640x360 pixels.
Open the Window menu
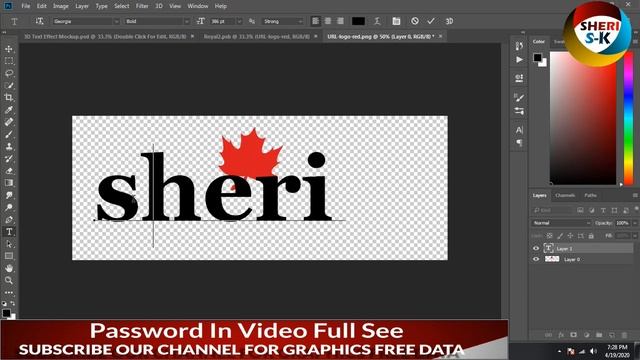(x=198, y=6)
